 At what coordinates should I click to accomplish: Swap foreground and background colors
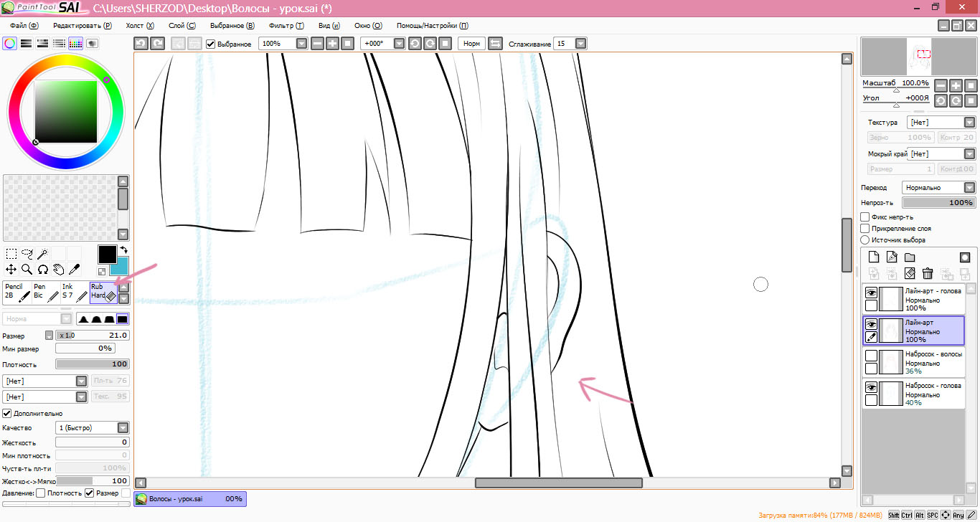point(123,250)
